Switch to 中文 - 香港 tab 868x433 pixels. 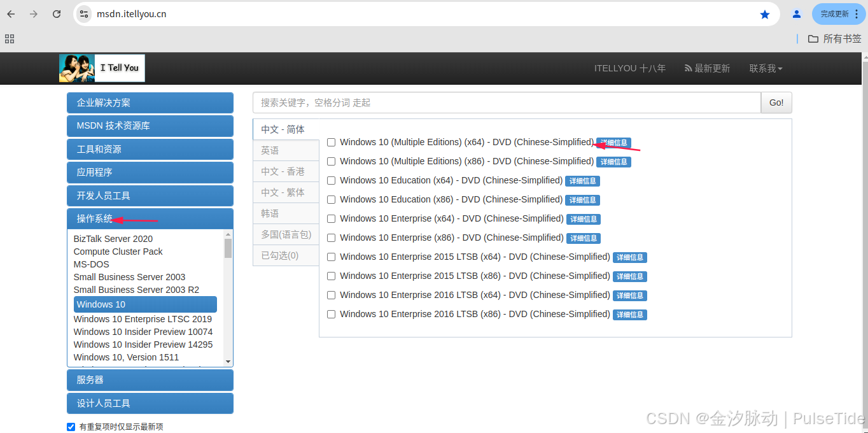286,171
